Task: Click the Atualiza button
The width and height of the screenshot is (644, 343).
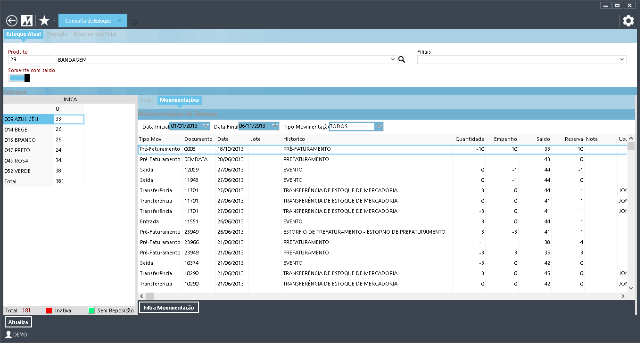Action: [x=18, y=322]
